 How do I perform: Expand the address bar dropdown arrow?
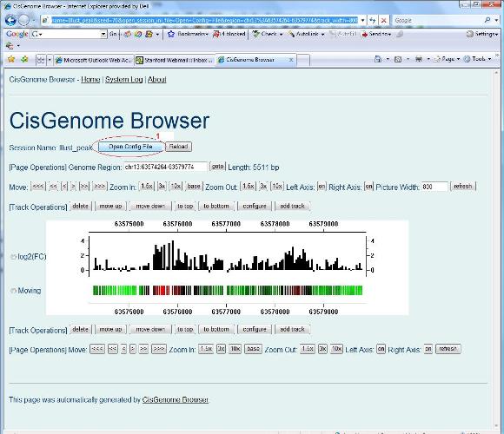point(362,21)
